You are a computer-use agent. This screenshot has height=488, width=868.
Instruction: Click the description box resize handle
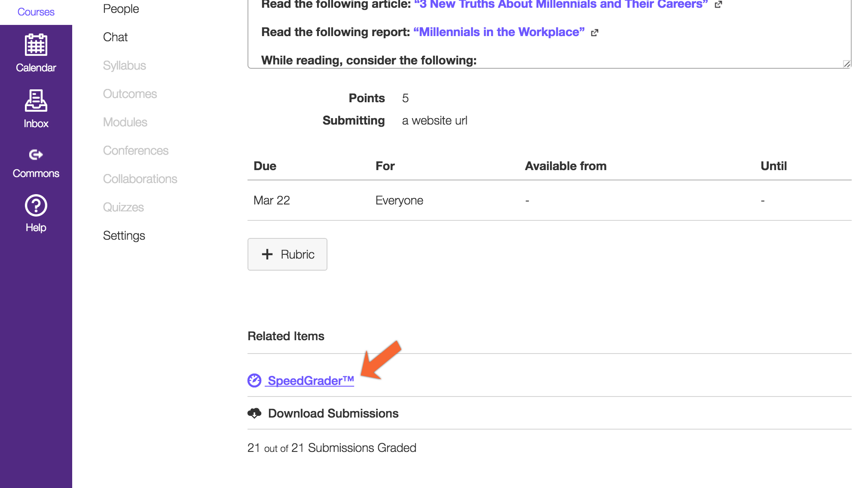tap(847, 64)
